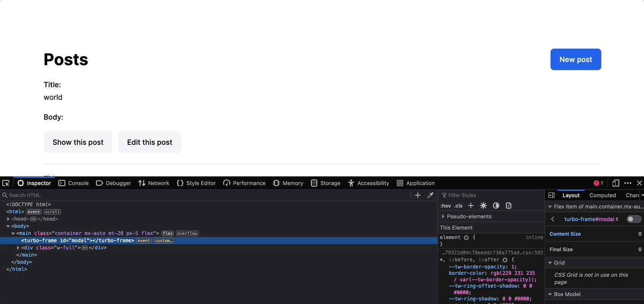Expand the div class w-full node

click(x=18, y=248)
